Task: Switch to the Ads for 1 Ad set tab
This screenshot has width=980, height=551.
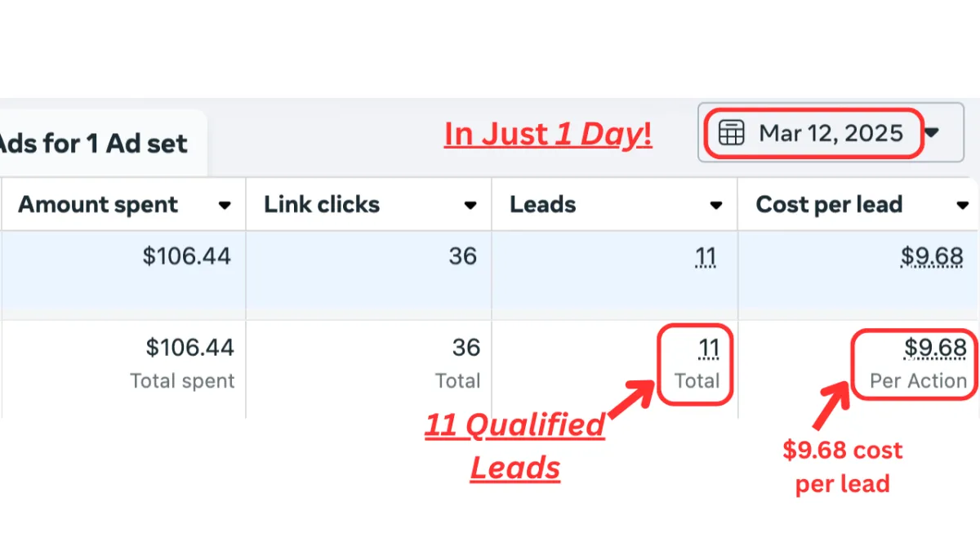Action: pyautogui.click(x=92, y=144)
